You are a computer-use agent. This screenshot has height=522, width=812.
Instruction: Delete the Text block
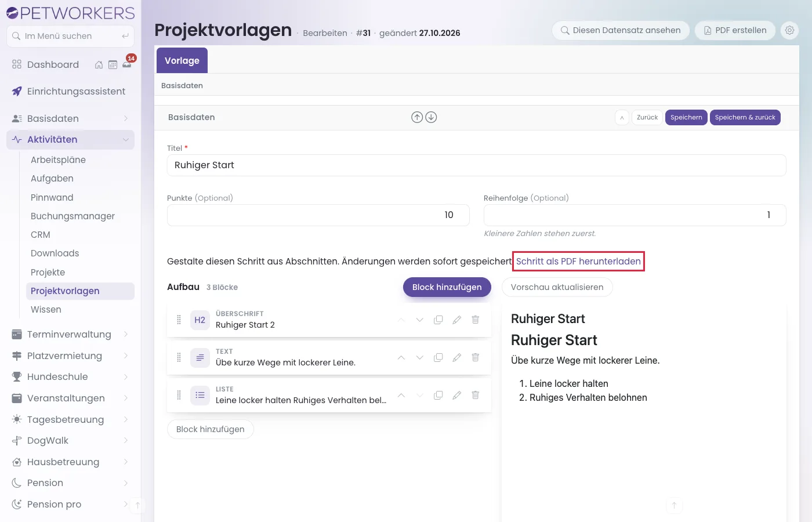point(476,358)
